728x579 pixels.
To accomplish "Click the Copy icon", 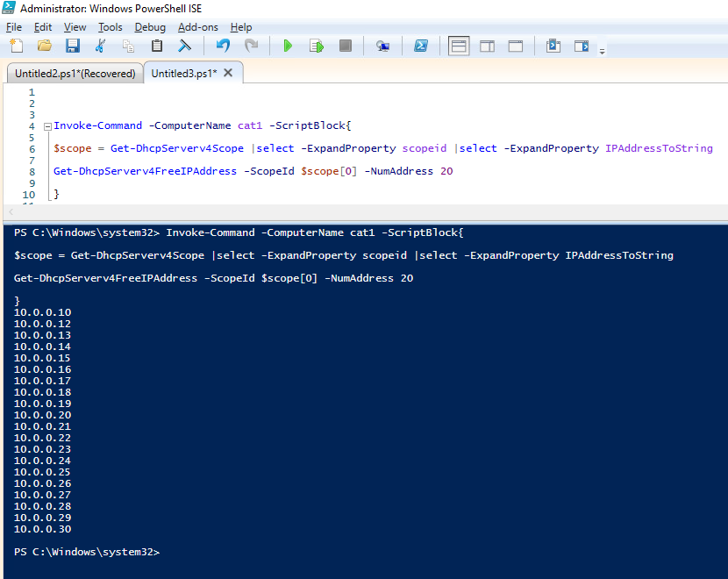I will pos(129,46).
